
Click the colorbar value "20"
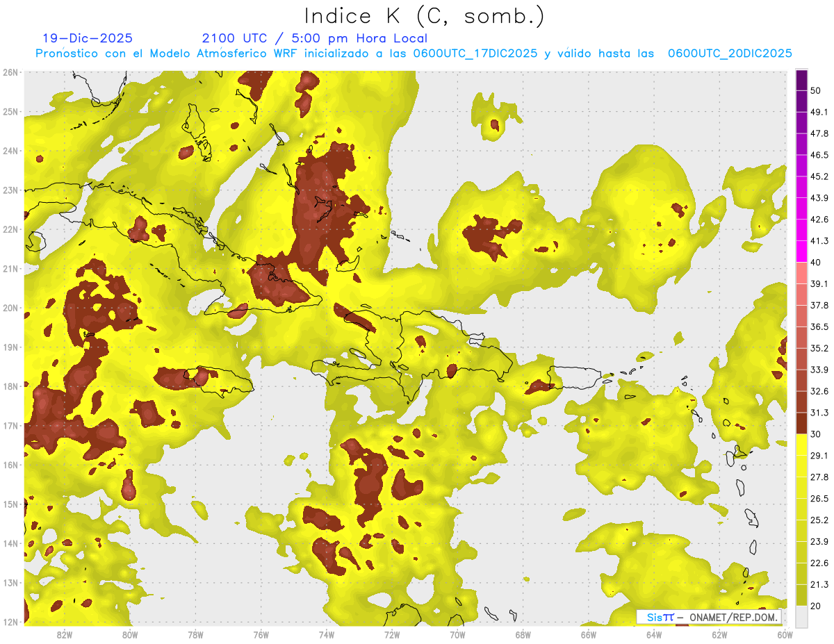[x=815, y=606]
